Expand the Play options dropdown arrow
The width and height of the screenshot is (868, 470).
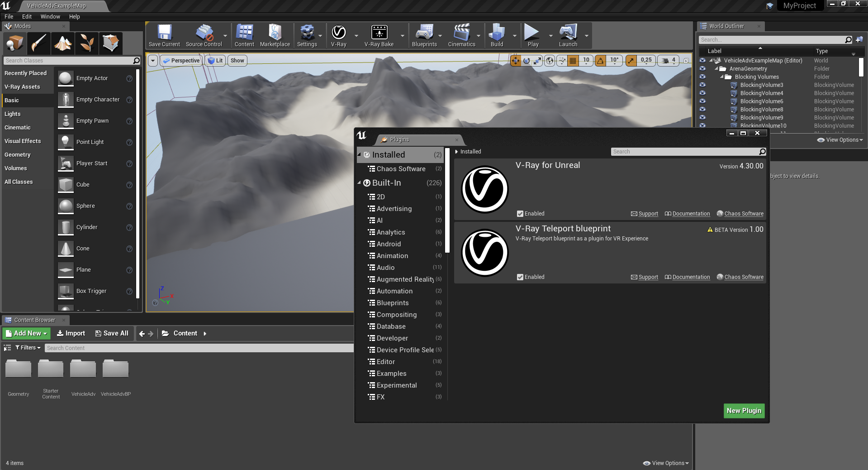pyautogui.click(x=550, y=36)
